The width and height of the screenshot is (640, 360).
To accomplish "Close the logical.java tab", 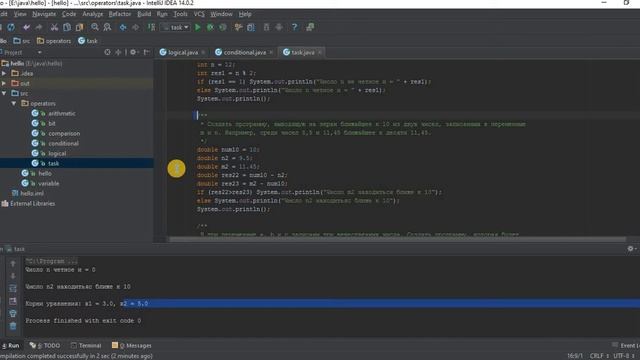I will [x=203, y=52].
